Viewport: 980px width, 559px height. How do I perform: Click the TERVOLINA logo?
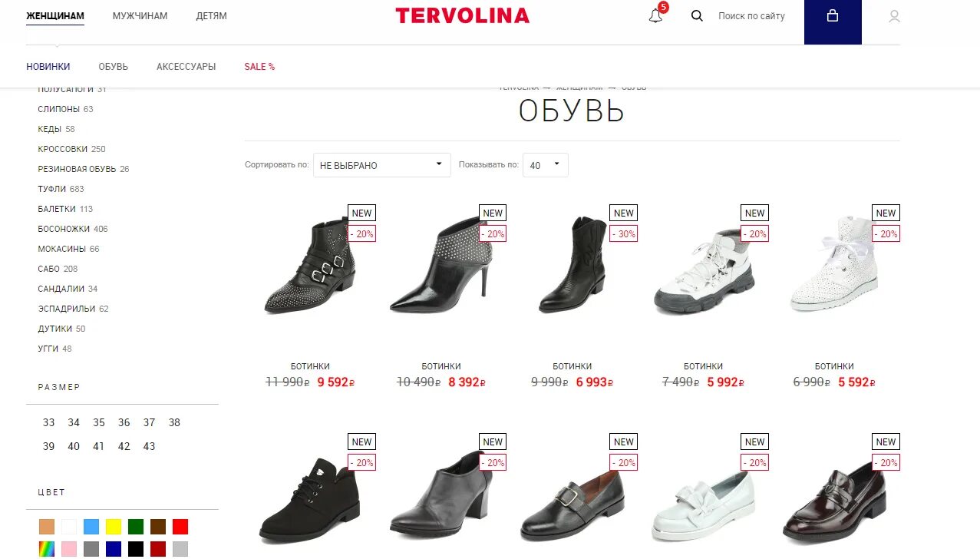(x=462, y=15)
